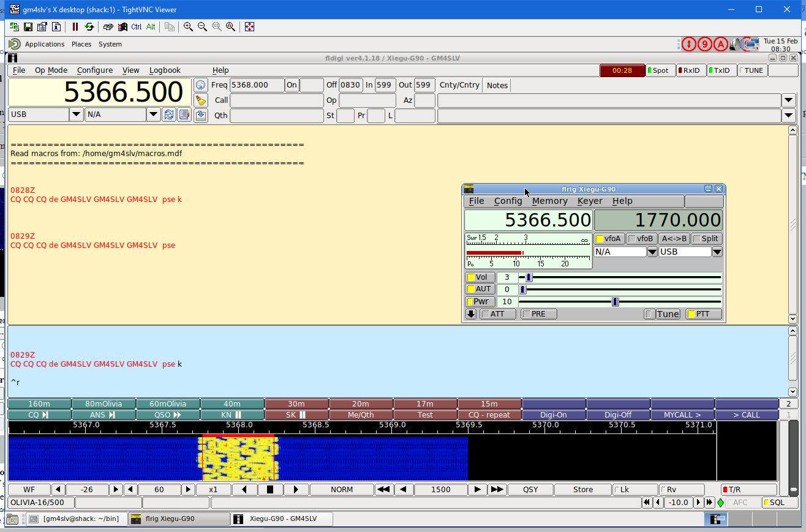Click the QSY button below the waterfall

click(530, 489)
